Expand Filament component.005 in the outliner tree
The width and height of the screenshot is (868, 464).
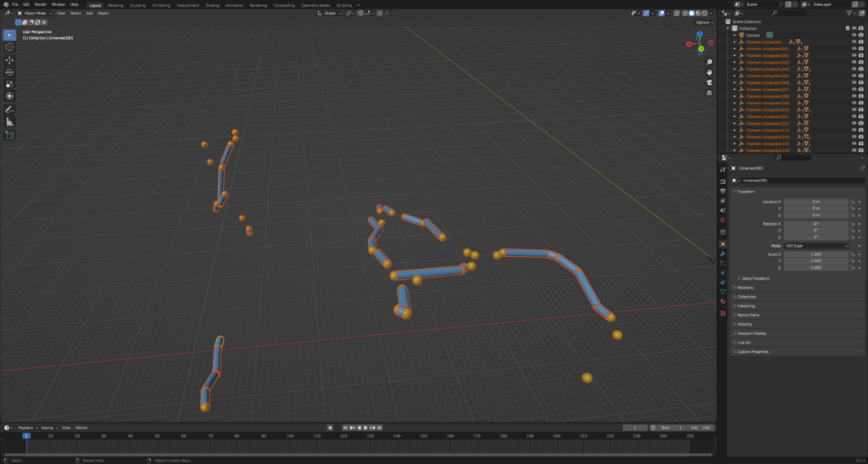[x=735, y=75]
